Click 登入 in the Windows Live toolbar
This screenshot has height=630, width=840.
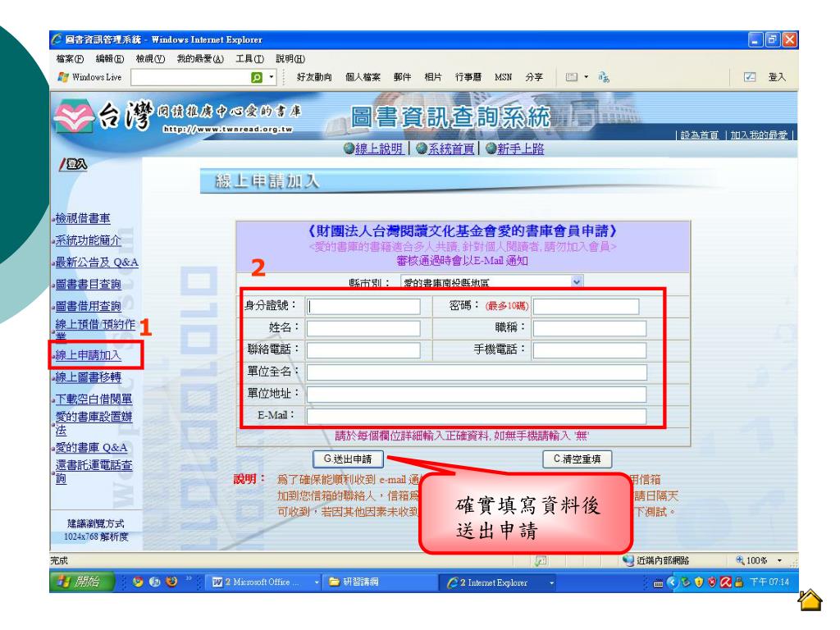point(777,77)
